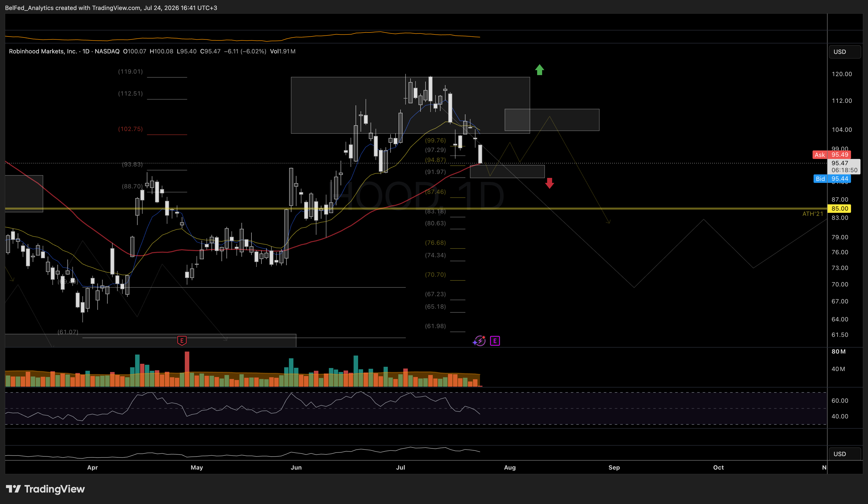Click the volume reading Vol1.91M
Viewport: 868px width, 504px height.
(283, 51)
